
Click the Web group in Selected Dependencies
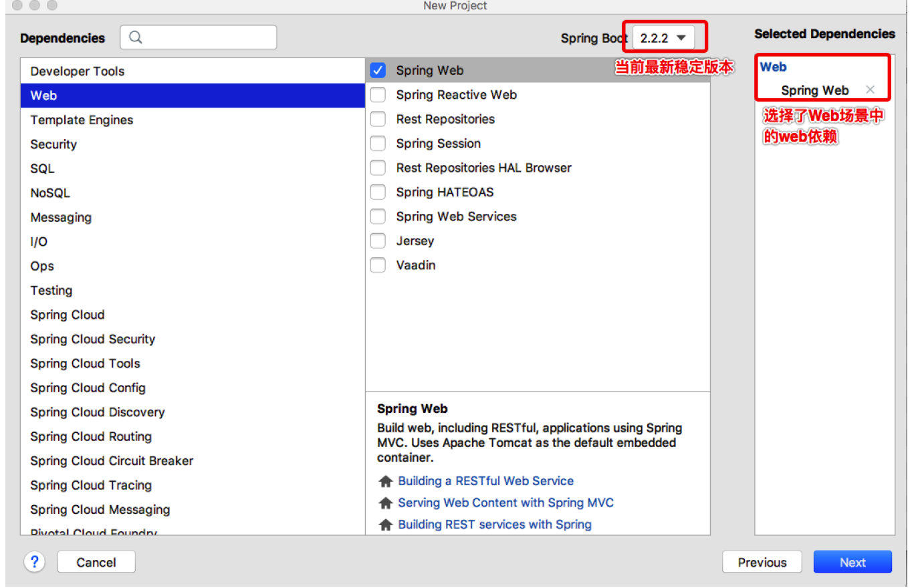pyautogui.click(x=773, y=67)
